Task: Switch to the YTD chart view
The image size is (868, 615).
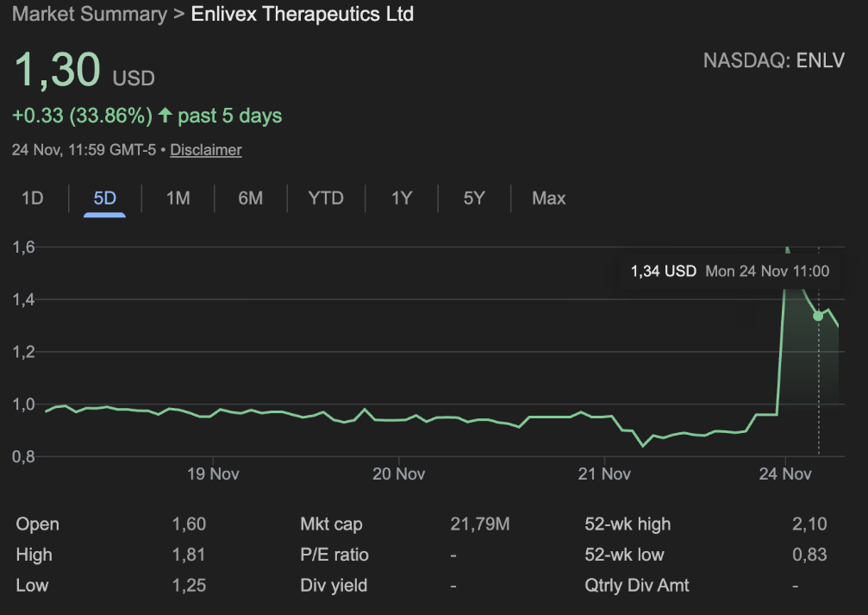Action: click(x=326, y=198)
